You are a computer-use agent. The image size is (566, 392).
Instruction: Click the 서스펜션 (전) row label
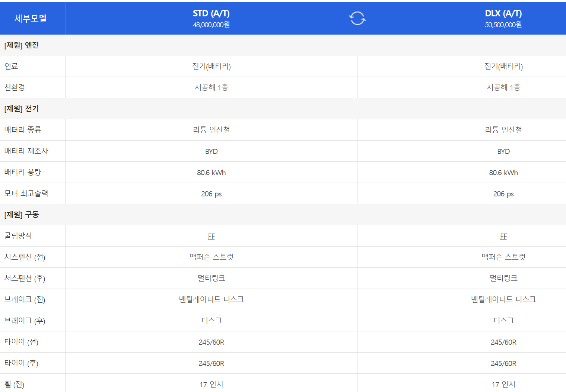25,257
